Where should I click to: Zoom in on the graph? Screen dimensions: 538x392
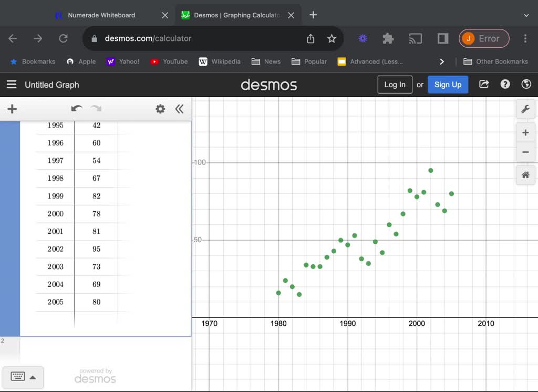point(525,132)
